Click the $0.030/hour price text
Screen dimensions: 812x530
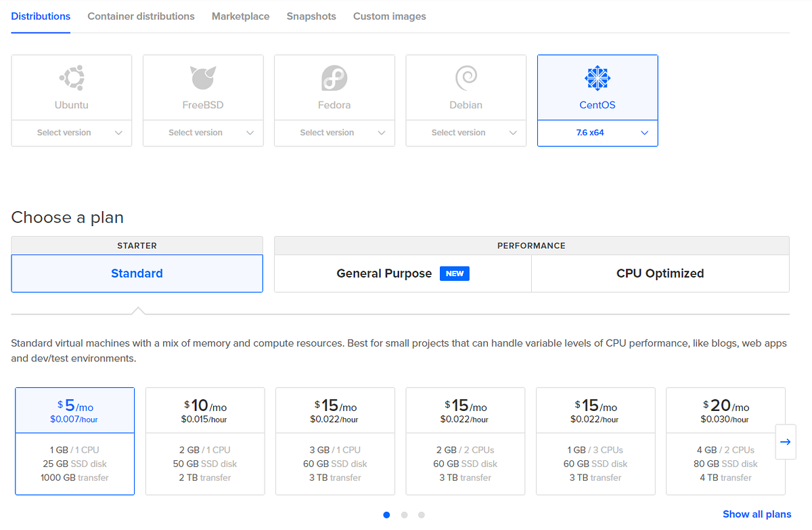click(x=725, y=420)
